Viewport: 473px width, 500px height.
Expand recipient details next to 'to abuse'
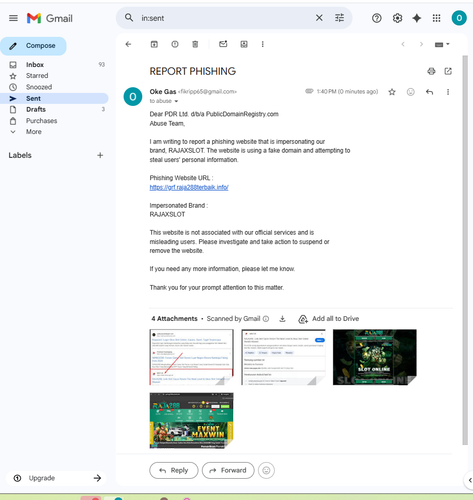pyautogui.click(x=176, y=101)
